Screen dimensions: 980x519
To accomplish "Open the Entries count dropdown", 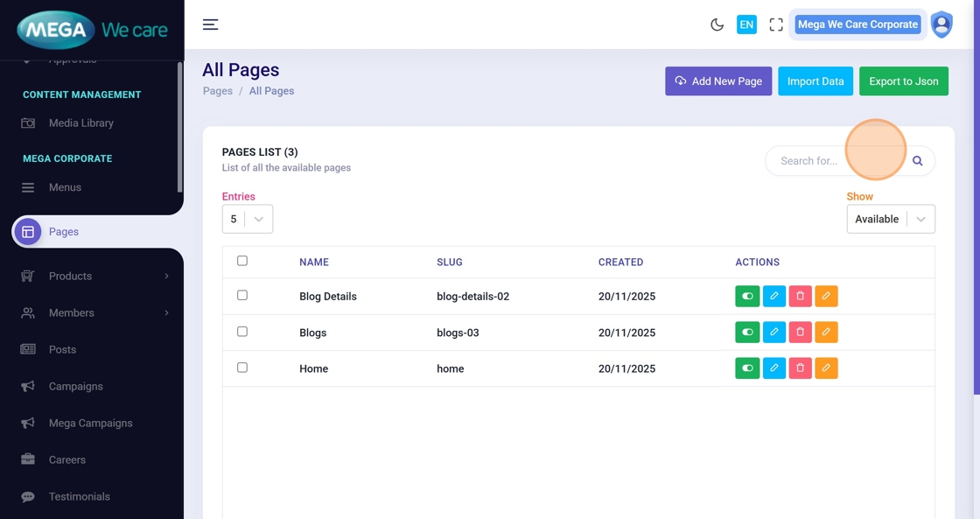I will pos(248,219).
